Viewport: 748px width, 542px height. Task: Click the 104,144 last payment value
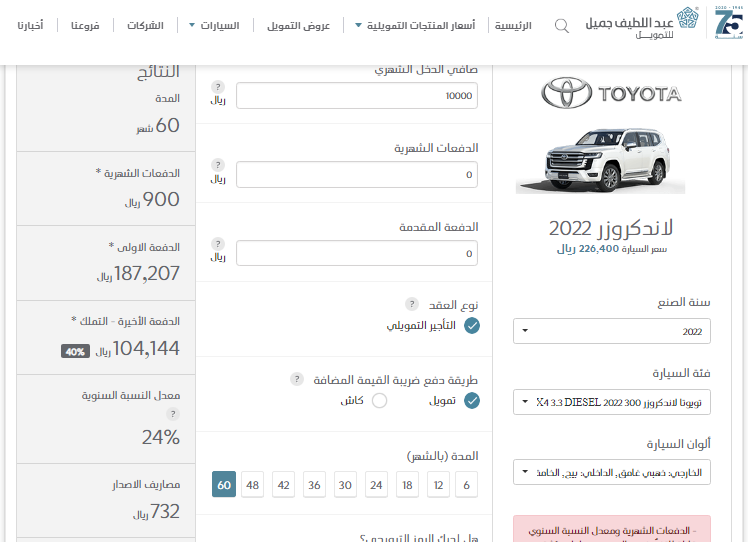(x=146, y=348)
